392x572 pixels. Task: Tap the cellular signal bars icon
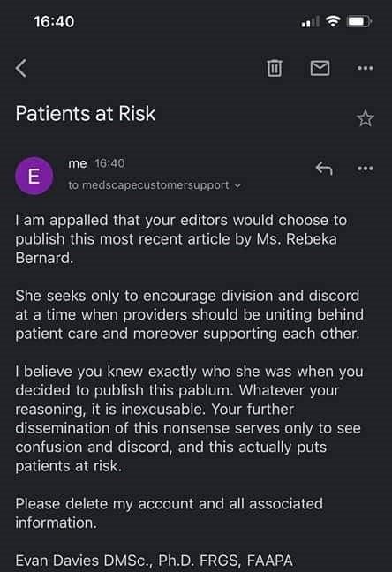point(310,22)
